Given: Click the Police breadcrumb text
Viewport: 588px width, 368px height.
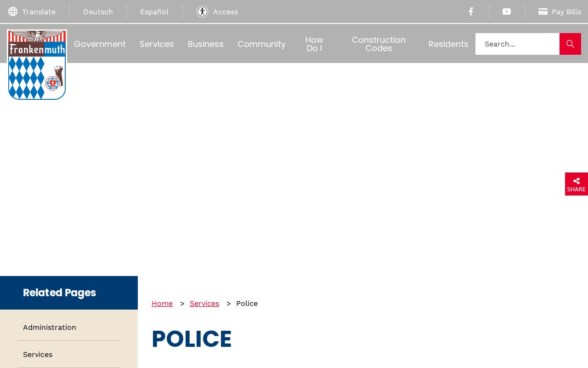Looking at the screenshot, I should [247, 303].
